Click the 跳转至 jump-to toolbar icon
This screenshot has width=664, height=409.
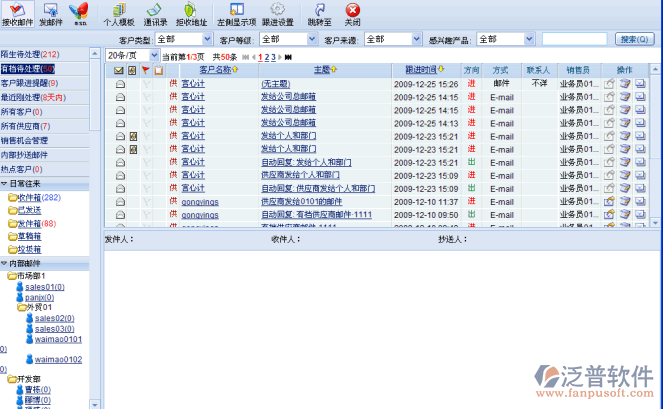tap(320, 13)
